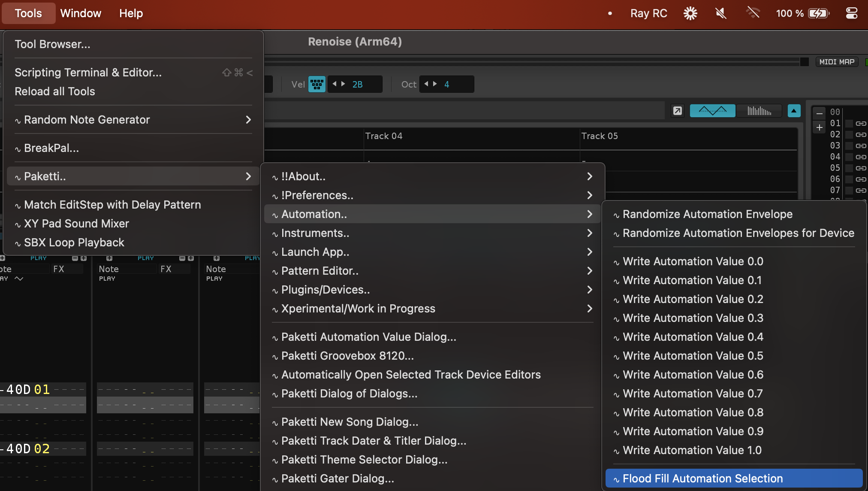Click the detach scopes arrow icon
The width and height of the screenshot is (868, 491).
point(678,111)
